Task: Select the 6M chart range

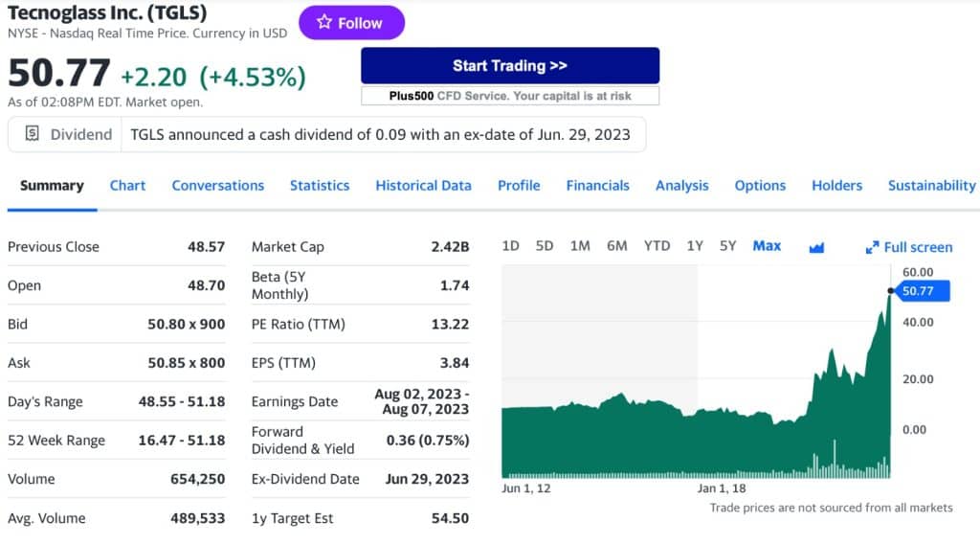Action: (617, 246)
